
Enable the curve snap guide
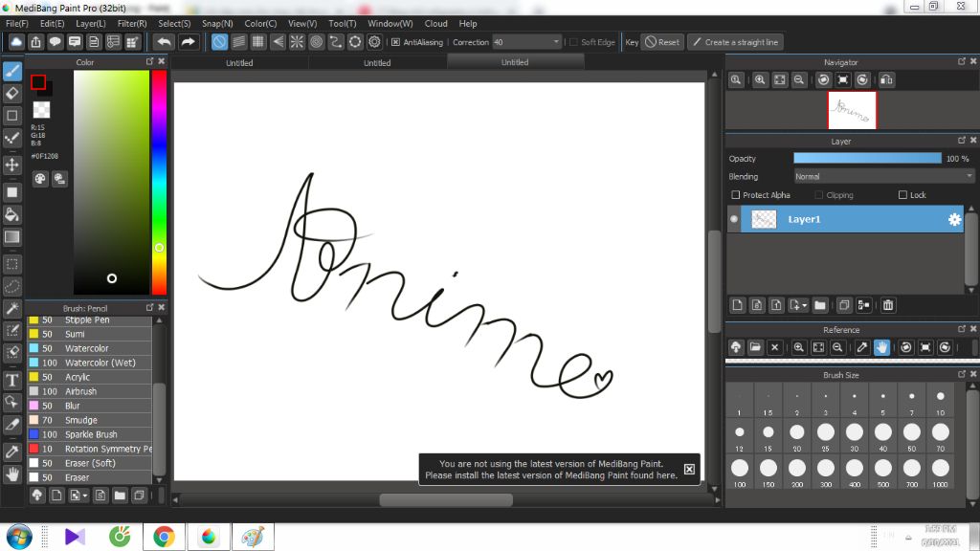pos(336,42)
